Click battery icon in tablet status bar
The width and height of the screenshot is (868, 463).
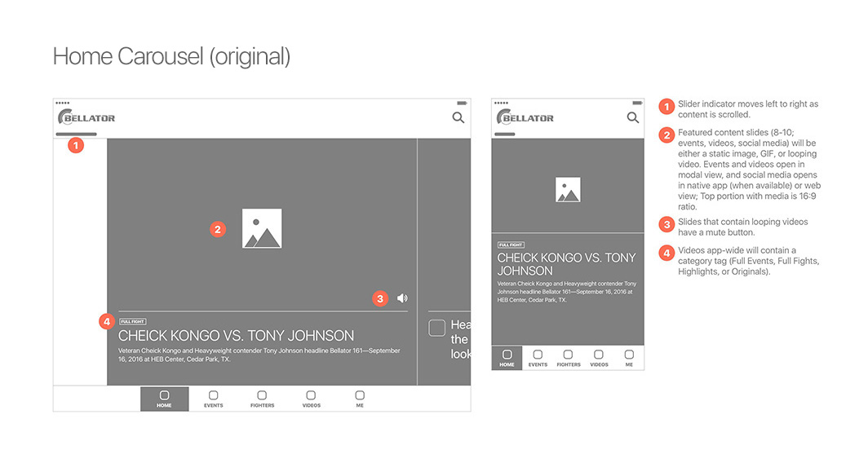click(463, 103)
